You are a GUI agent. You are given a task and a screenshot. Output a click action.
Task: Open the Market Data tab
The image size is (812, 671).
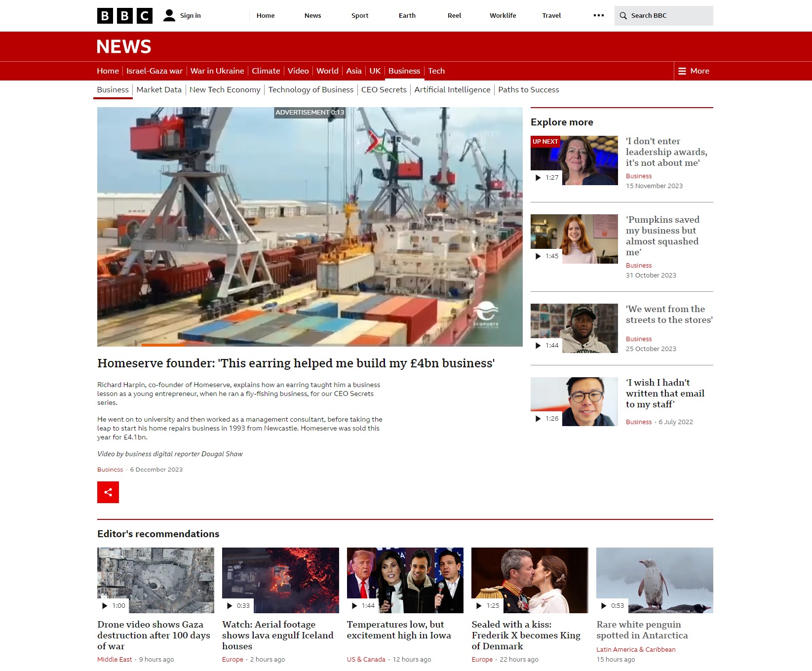click(159, 90)
